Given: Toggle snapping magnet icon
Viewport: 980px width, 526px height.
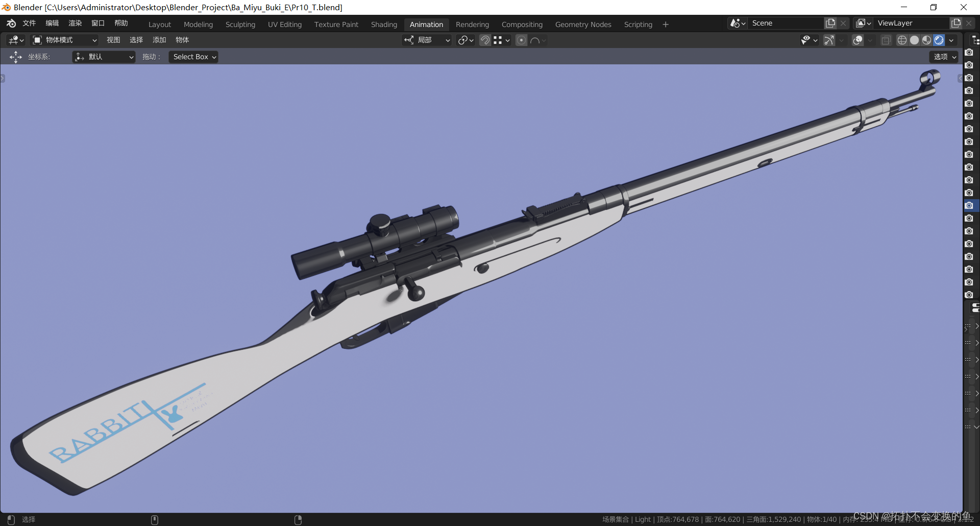Looking at the screenshot, I should click(485, 40).
